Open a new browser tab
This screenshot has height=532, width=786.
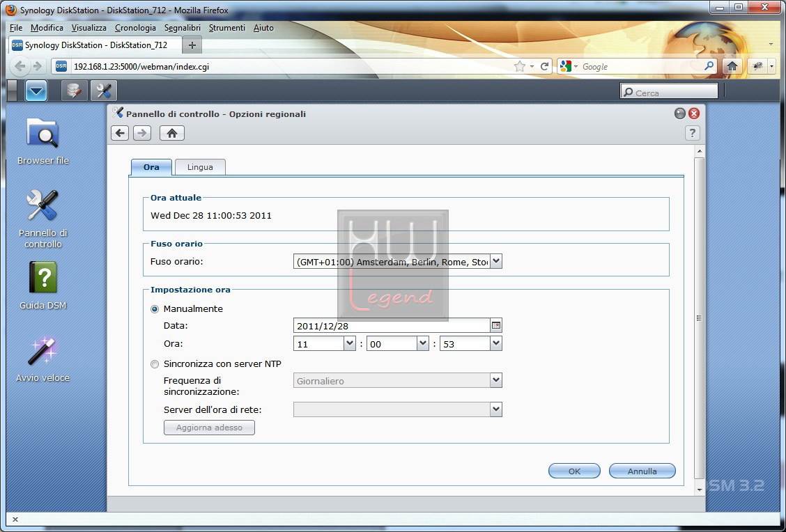click(192, 45)
